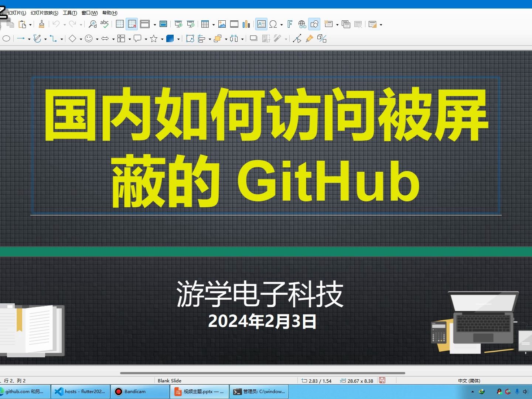Image resolution: width=532 pixels, height=399 pixels.
Task: Click the Insert Hyperlink globe icon
Action: pyautogui.click(x=302, y=24)
